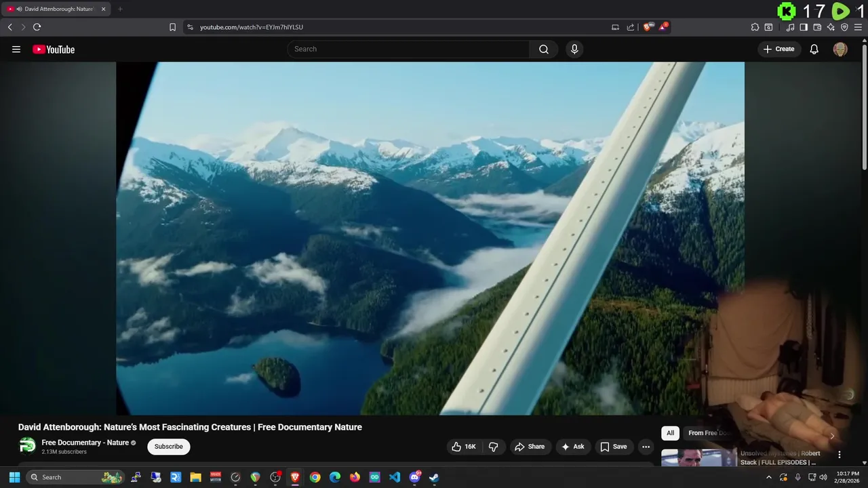
Task: Dislike the video with thumbs down
Action: pos(493,447)
